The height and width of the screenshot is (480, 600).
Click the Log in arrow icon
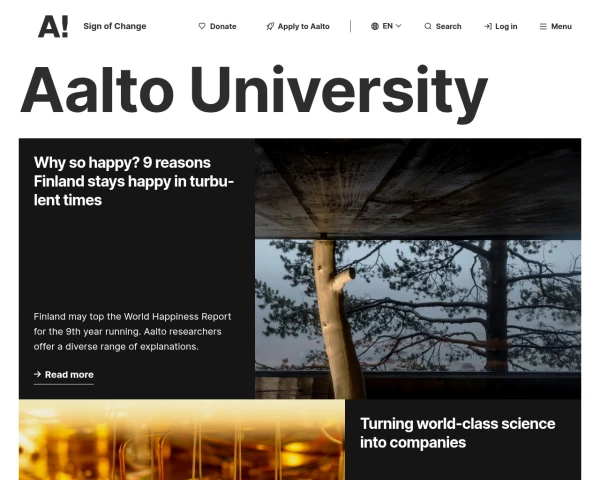[488, 26]
